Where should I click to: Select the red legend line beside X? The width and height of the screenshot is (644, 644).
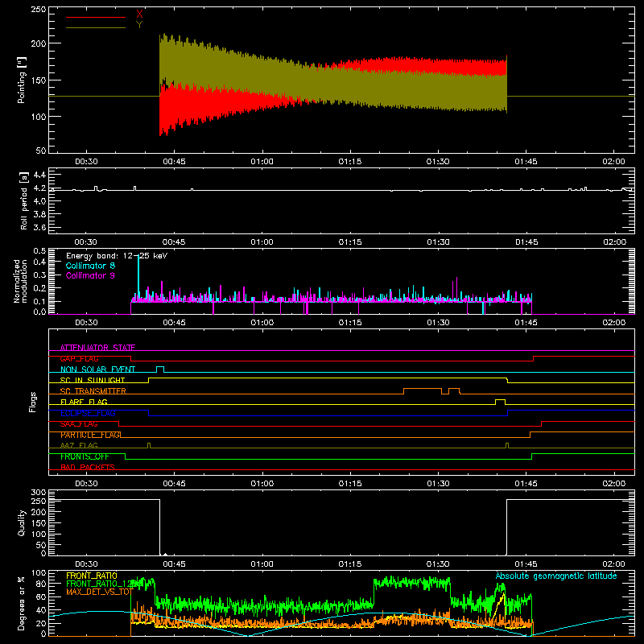(x=96, y=17)
